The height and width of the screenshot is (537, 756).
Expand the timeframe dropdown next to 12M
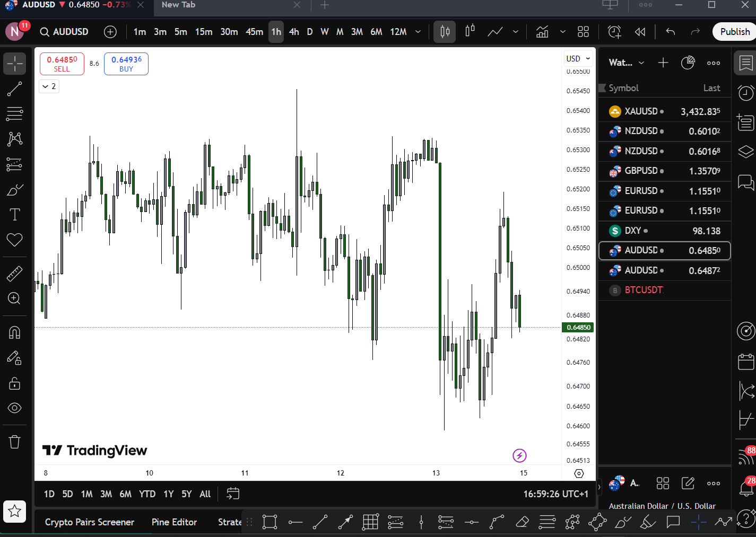tap(418, 31)
